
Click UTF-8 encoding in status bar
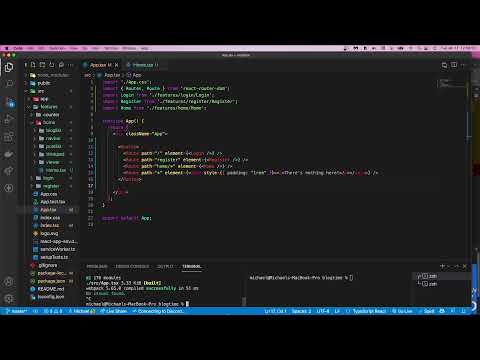click(x=323, y=311)
